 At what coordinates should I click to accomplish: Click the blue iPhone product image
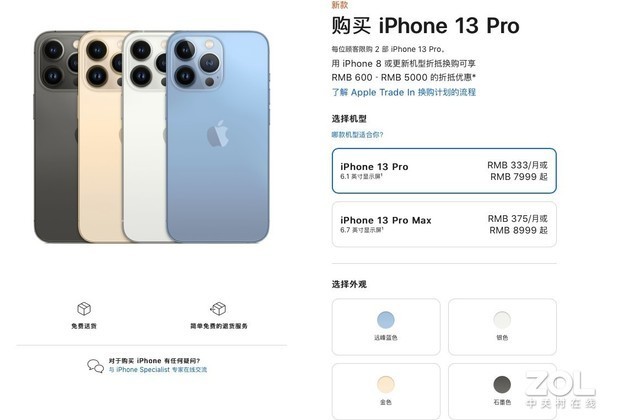[218, 137]
